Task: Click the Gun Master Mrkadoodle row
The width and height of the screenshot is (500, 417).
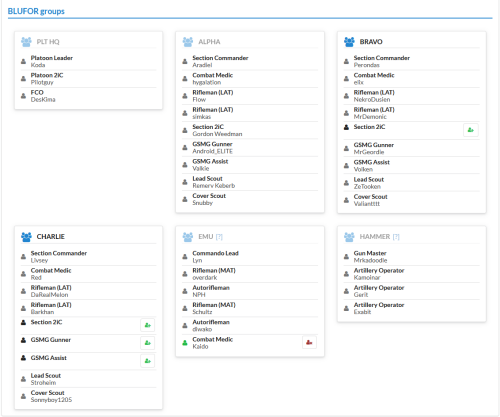Action: pyautogui.click(x=412, y=257)
